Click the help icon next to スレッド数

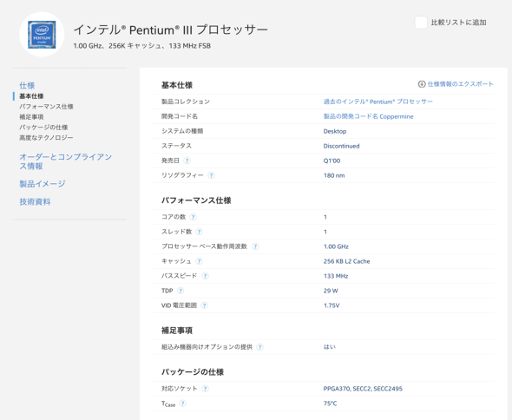click(199, 232)
